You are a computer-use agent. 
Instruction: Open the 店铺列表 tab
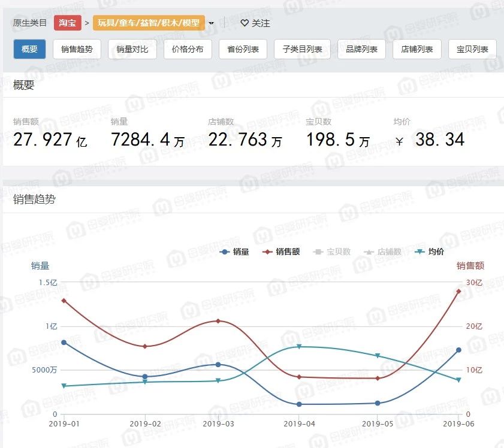(417, 49)
